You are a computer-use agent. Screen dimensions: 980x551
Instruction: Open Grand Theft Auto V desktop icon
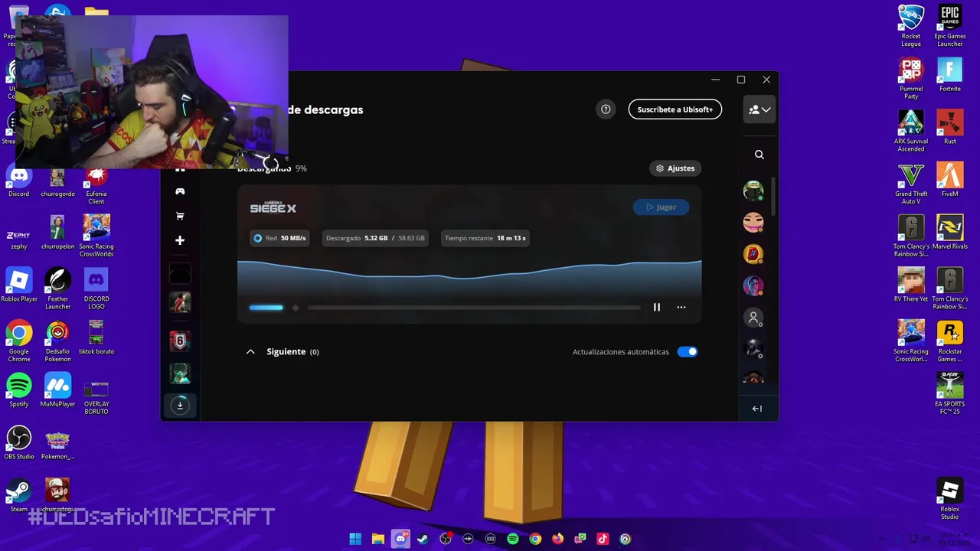(x=911, y=183)
